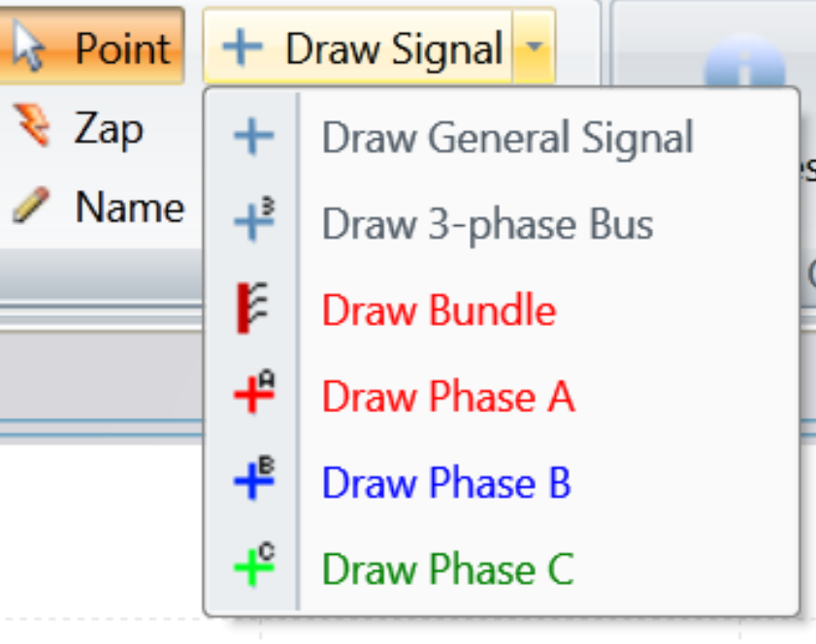The height and width of the screenshot is (644, 816).
Task: Select the Zap tool label
Action: coord(109,127)
